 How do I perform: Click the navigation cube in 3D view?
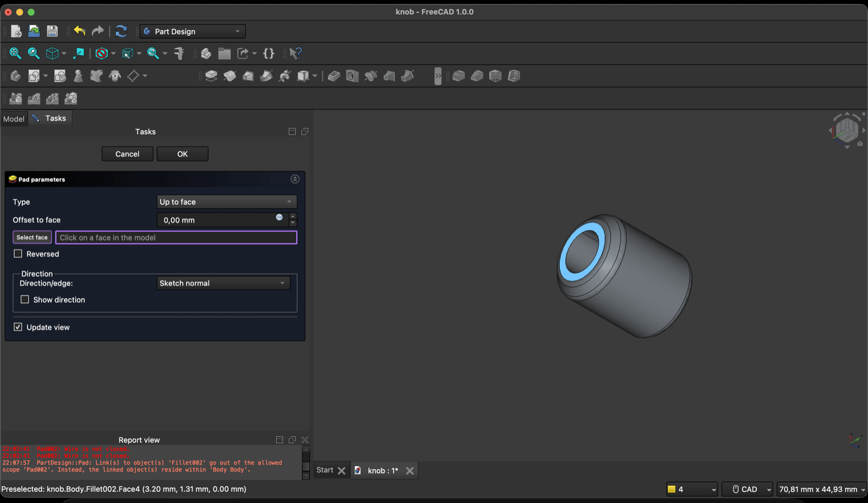pos(847,130)
